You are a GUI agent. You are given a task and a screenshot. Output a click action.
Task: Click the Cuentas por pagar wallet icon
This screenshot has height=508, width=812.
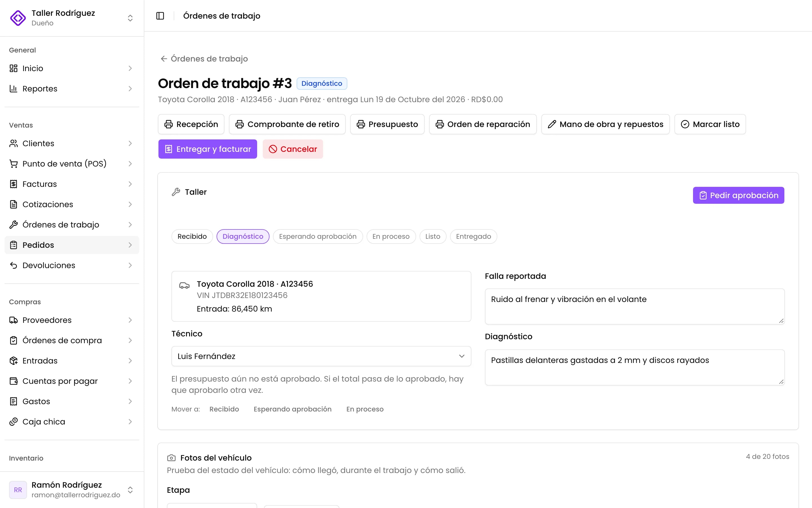[x=14, y=381]
